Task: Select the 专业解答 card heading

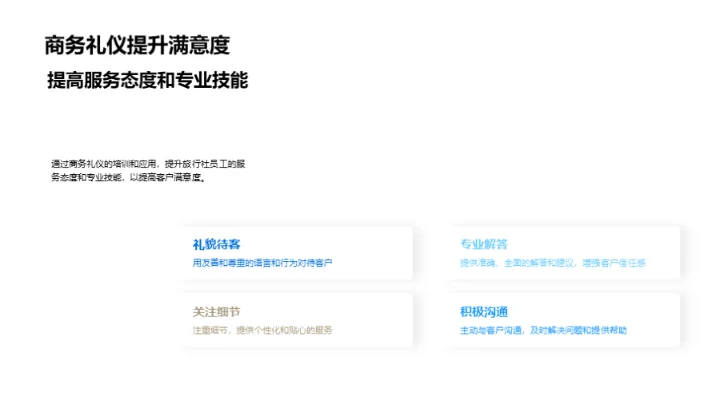Action: click(484, 244)
